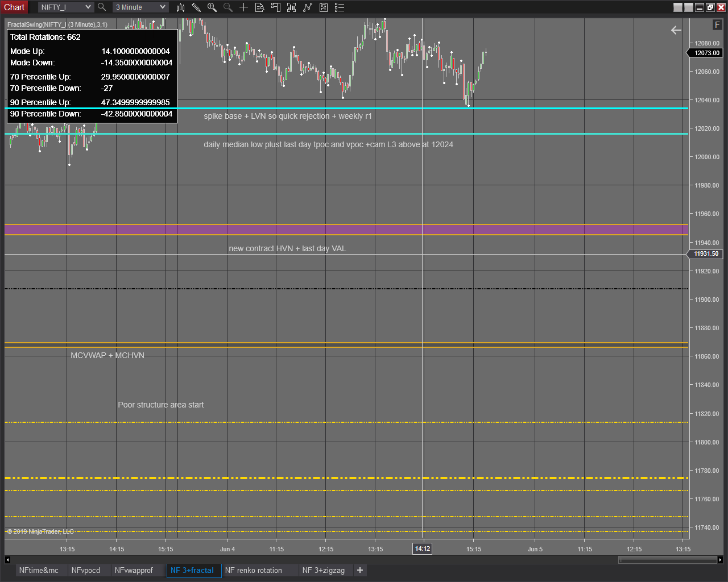
Task: Click the left arrow near the price axis
Action: 676,30
